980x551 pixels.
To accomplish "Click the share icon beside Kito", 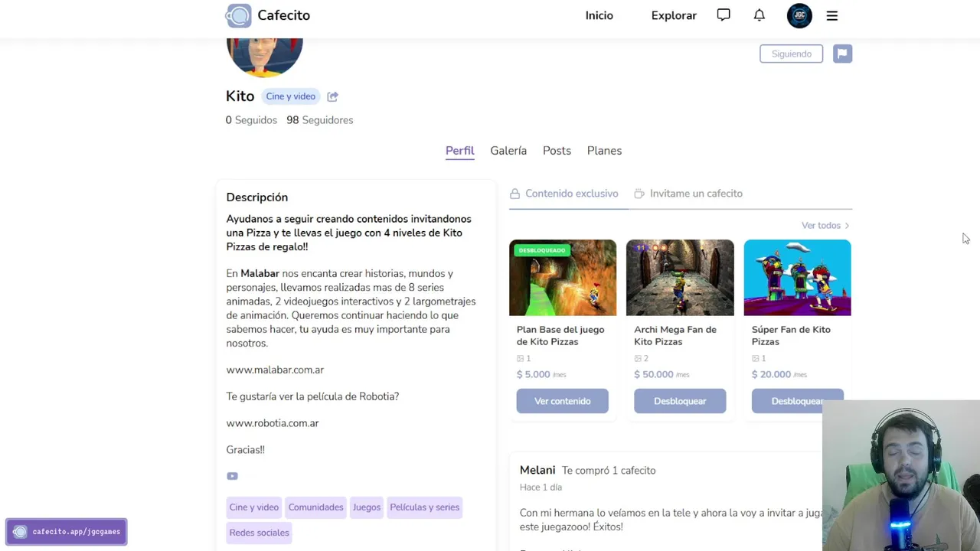I will coord(332,96).
